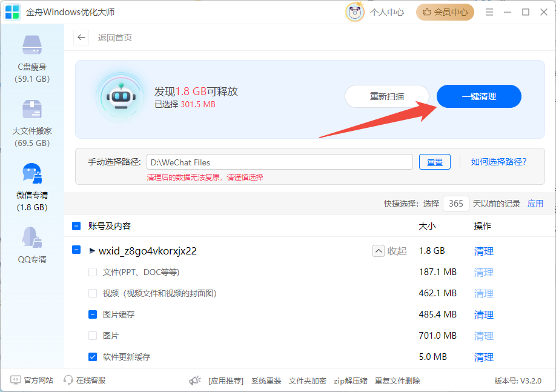Toggle checkbox for wxid_z8go4vkorxjx22 account

point(76,250)
